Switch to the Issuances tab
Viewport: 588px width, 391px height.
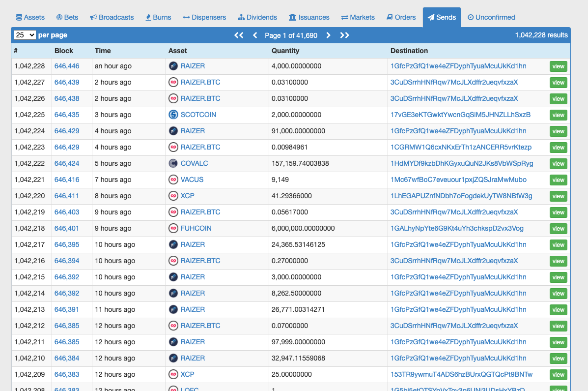click(309, 17)
